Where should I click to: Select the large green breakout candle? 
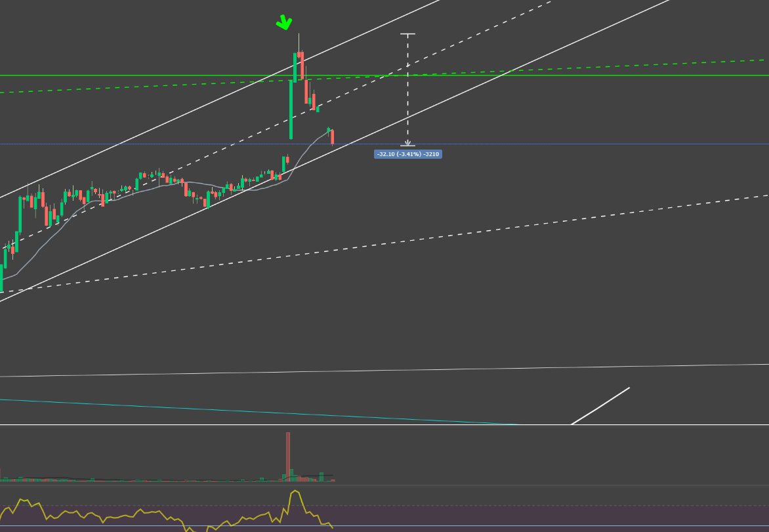pos(291,110)
